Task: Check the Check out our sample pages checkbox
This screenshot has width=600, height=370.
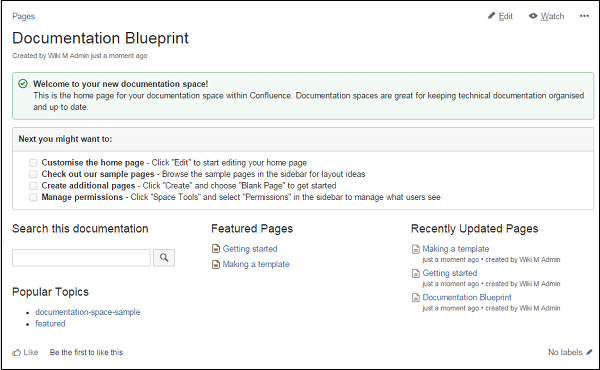Action: (x=33, y=174)
